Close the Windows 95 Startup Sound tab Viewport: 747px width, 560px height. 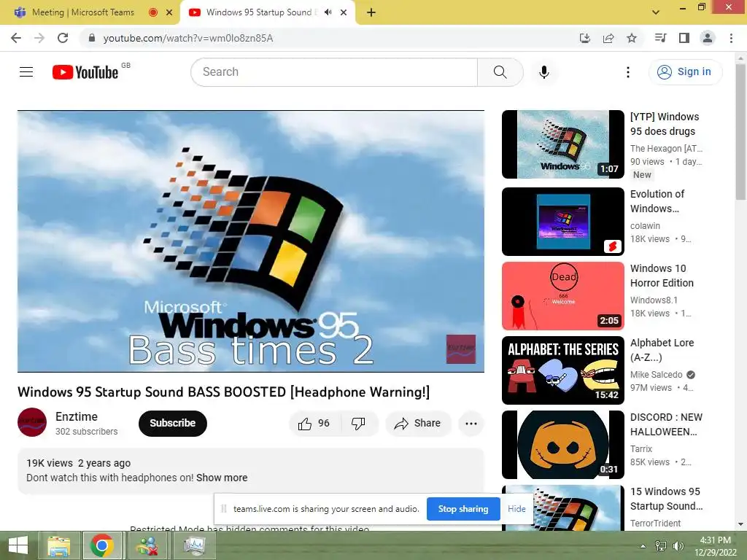point(344,12)
